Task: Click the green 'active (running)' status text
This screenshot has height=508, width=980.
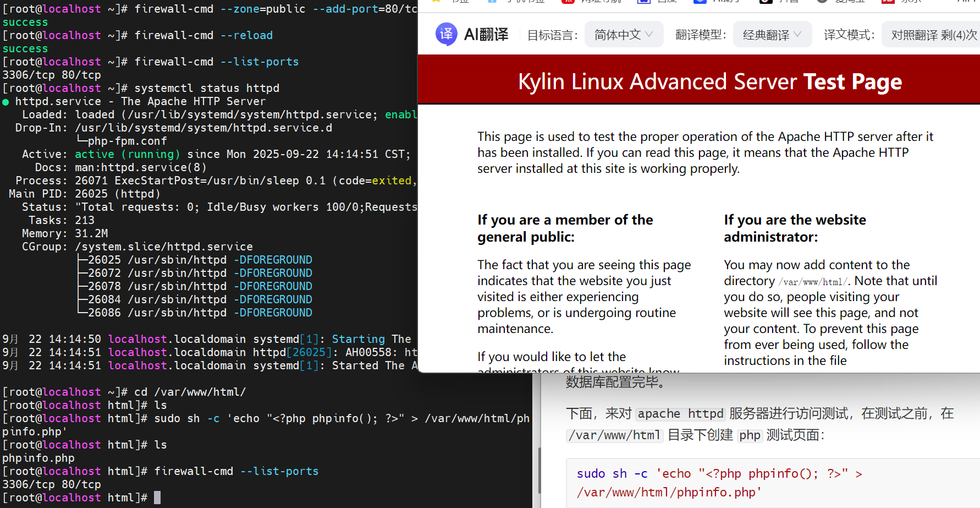Action: (x=128, y=154)
